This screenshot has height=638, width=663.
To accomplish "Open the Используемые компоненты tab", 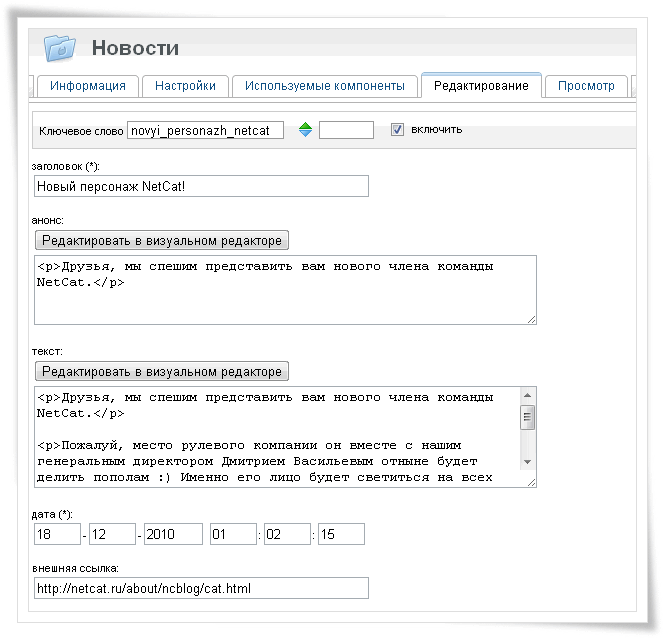I will tap(325, 86).
